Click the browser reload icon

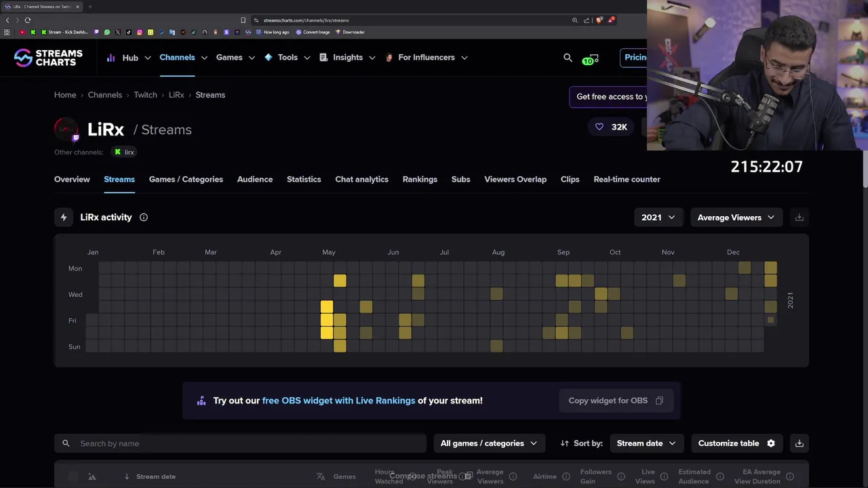pyautogui.click(x=28, y=20)
